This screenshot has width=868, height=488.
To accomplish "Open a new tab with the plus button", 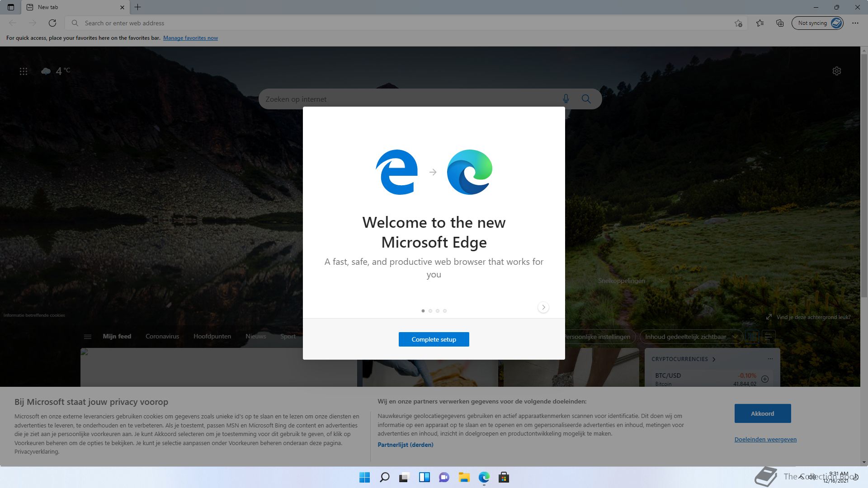I will tap(138, 7).
